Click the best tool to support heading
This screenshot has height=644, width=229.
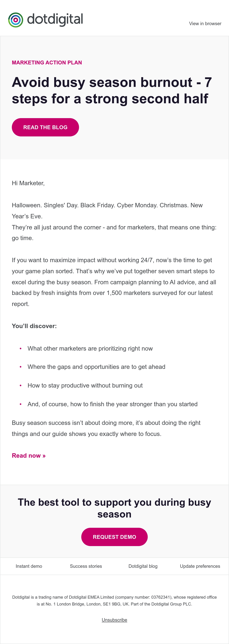114,508
